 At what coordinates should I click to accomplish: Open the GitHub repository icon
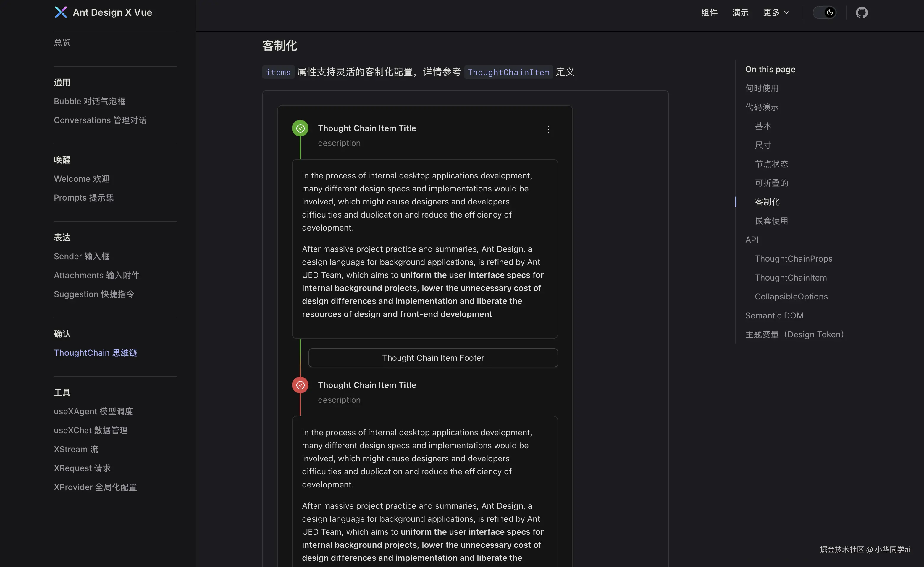pos(861,12)
